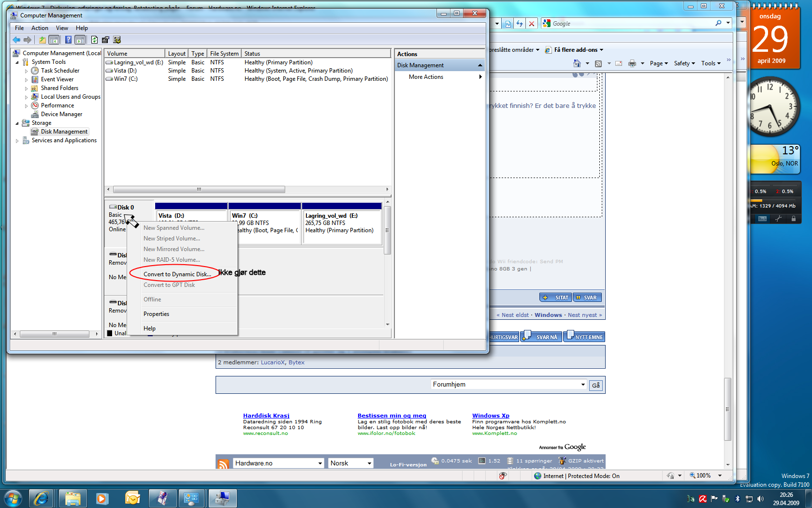The height and width of the screenshot is (508, 812).
Task: Open the IE Safety dropdown menu
Action: click(684, 63)
